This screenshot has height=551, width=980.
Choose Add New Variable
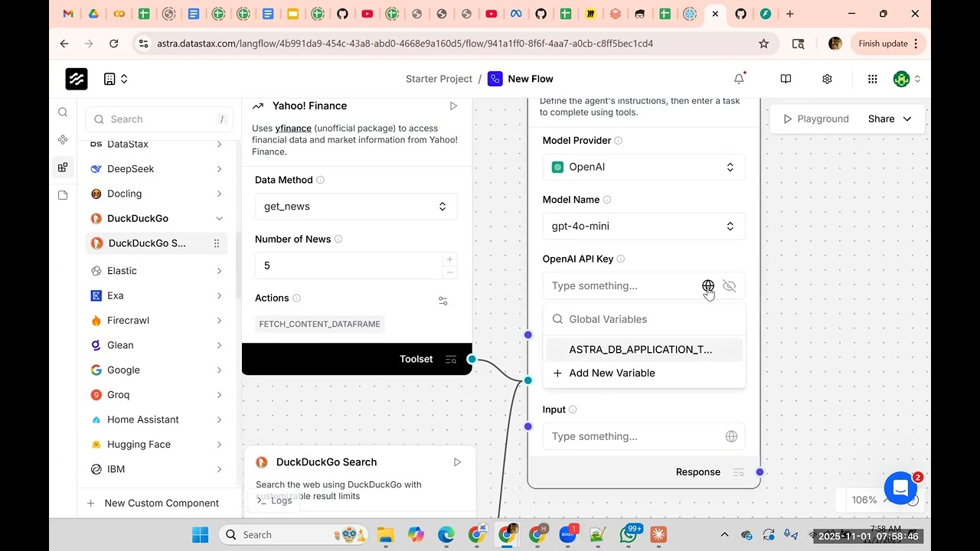click(644, 373)
